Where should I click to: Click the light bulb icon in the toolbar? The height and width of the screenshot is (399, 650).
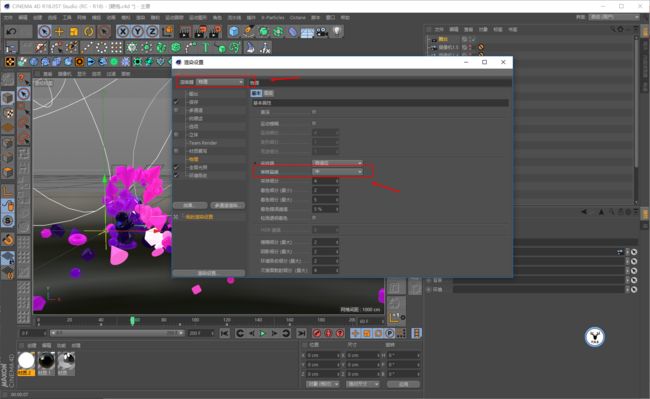(337, 31)
